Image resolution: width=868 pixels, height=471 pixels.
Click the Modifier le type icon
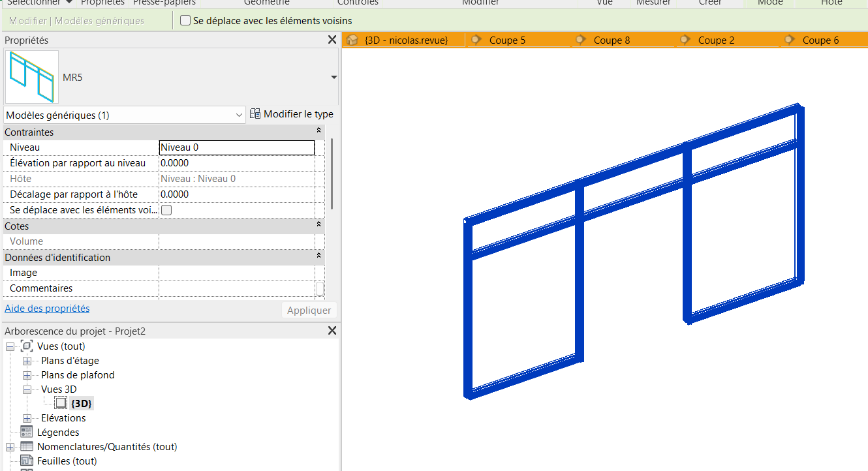coord(255,114)
